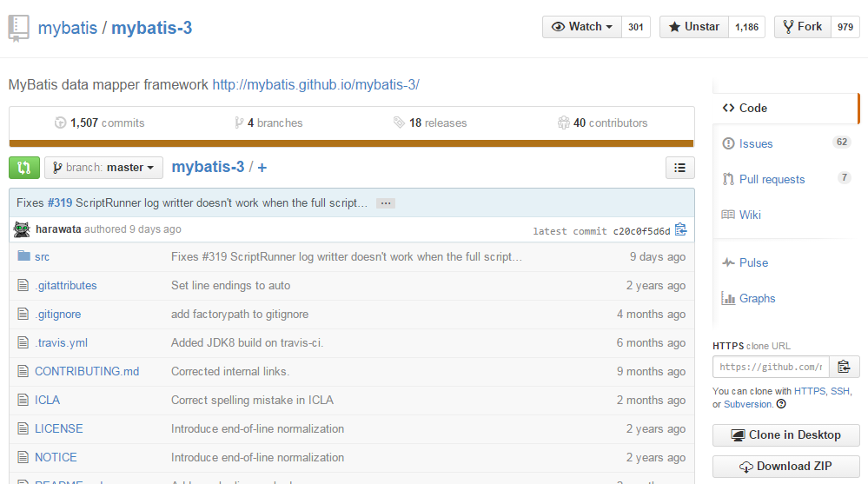Open the Watch notifications dropdown
Screen dimensions: 868x484
point(582,27)
